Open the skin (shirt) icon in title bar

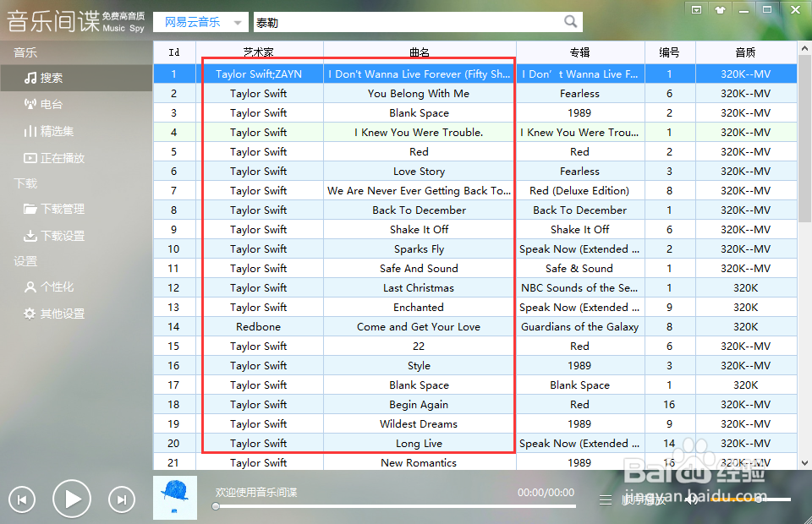720,10
